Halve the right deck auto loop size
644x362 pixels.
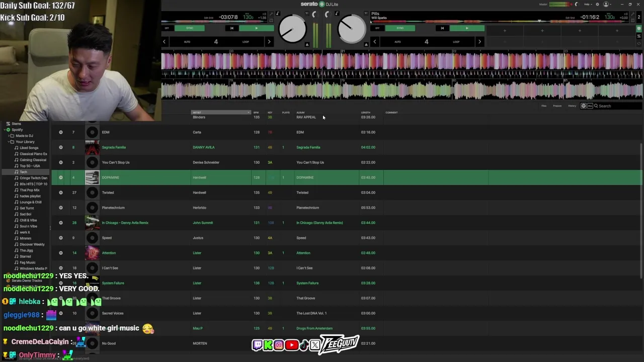click(x=375, y=42)
